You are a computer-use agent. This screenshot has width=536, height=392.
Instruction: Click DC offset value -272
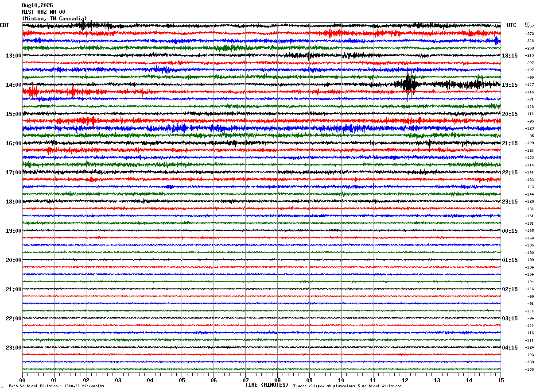coord(529,34)
